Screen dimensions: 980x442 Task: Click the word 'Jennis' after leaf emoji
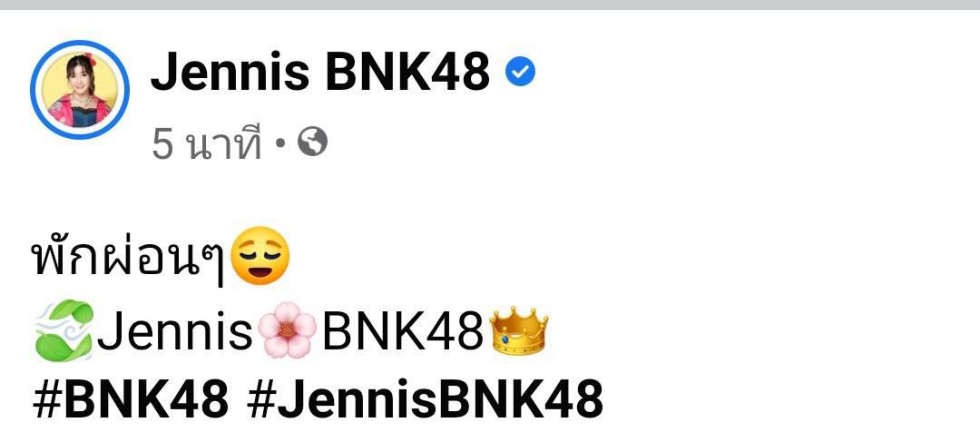174,330
